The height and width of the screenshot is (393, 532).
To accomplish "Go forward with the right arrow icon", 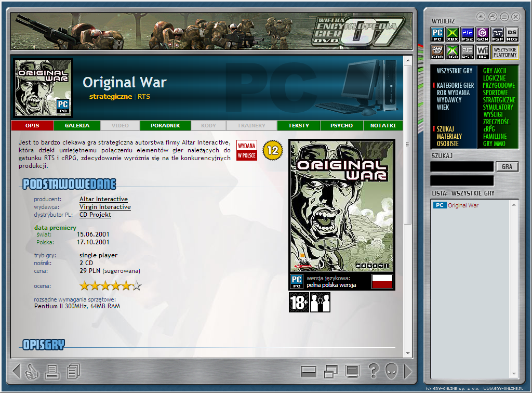I will [408, 371].
